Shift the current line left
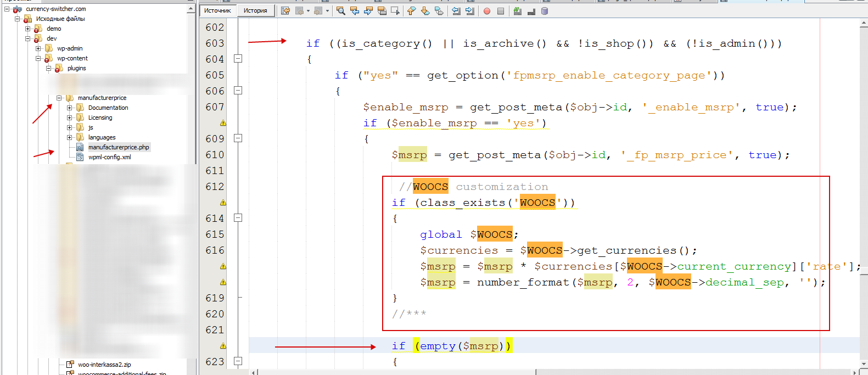Screen dimensions: 868x375 click(456, 11)
